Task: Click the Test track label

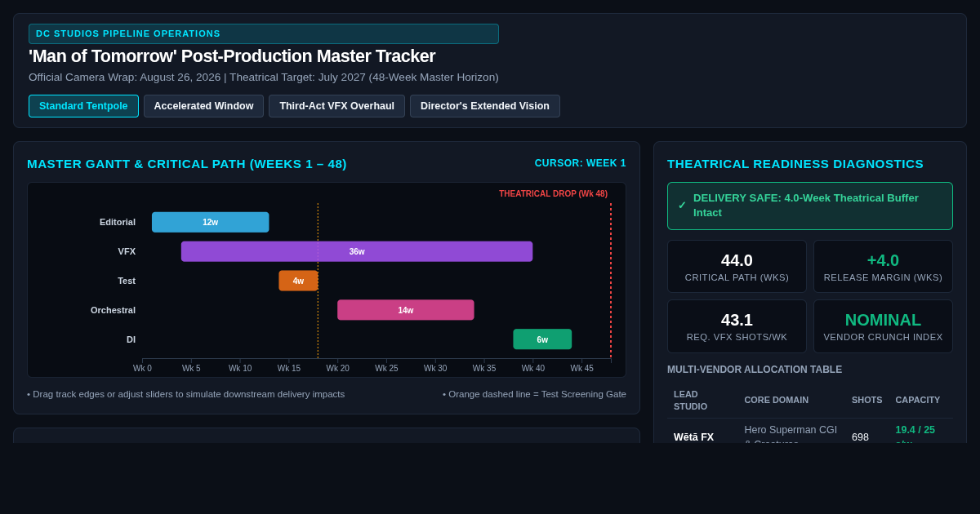Action: click(127, 281)
